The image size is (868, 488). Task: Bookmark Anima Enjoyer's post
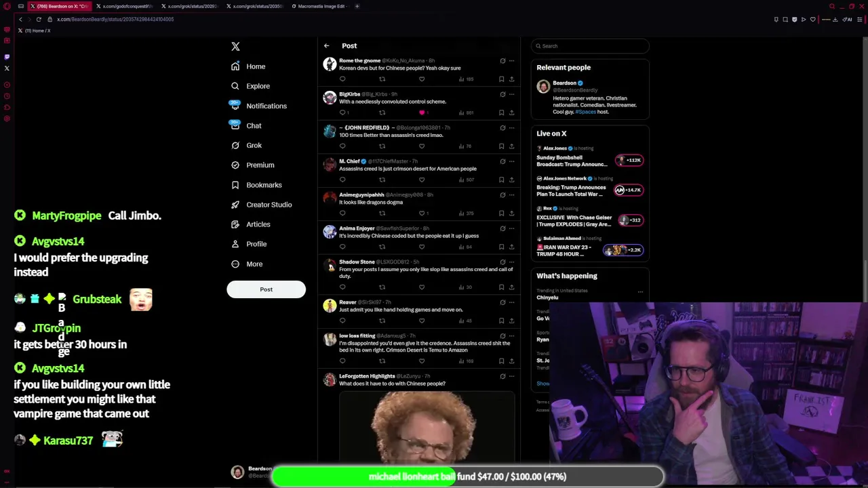pyautogui.click(x=501, y=247)
